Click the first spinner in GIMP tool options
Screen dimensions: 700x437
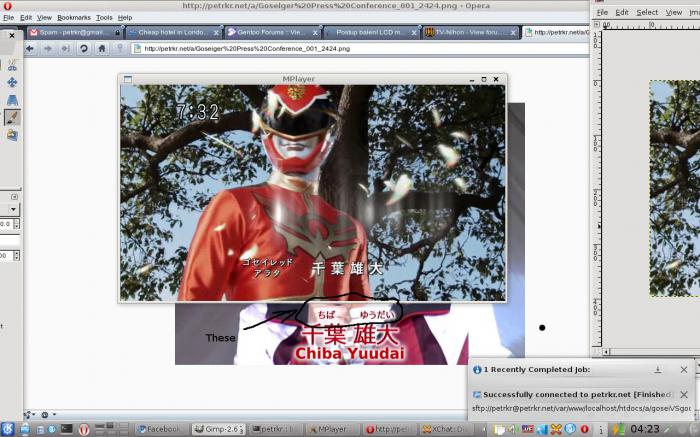click(x=17, y=224)
